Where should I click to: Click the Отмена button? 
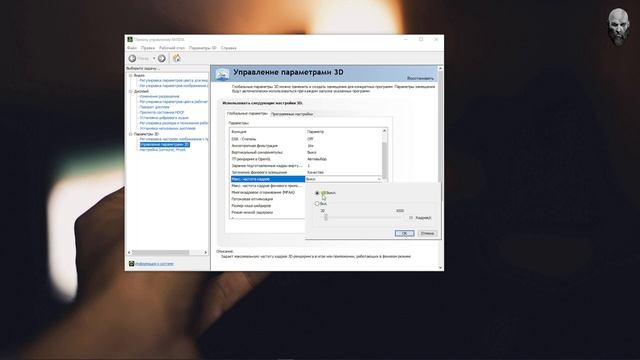(427, 233)
